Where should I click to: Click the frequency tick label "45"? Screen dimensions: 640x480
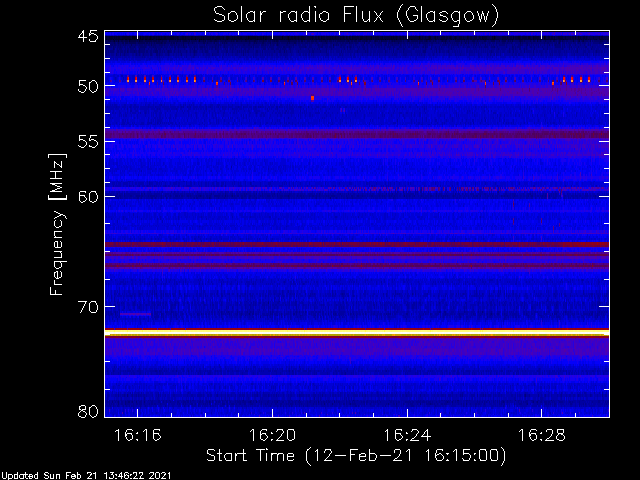88,36
